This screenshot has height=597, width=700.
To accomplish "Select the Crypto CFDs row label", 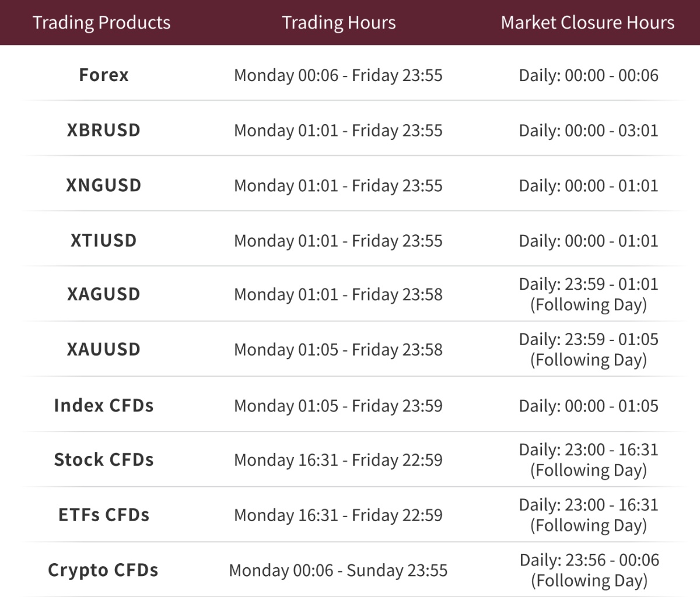I will (x=103, y=570).
